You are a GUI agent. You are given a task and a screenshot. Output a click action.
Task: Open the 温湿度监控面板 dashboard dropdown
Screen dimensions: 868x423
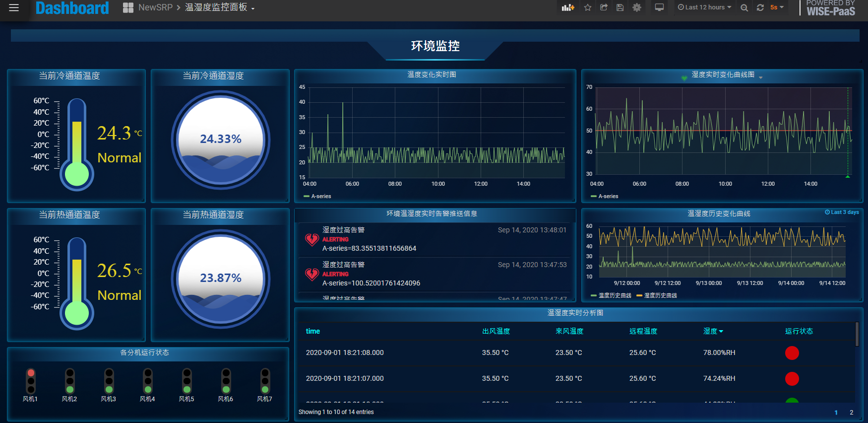[219, 7]
